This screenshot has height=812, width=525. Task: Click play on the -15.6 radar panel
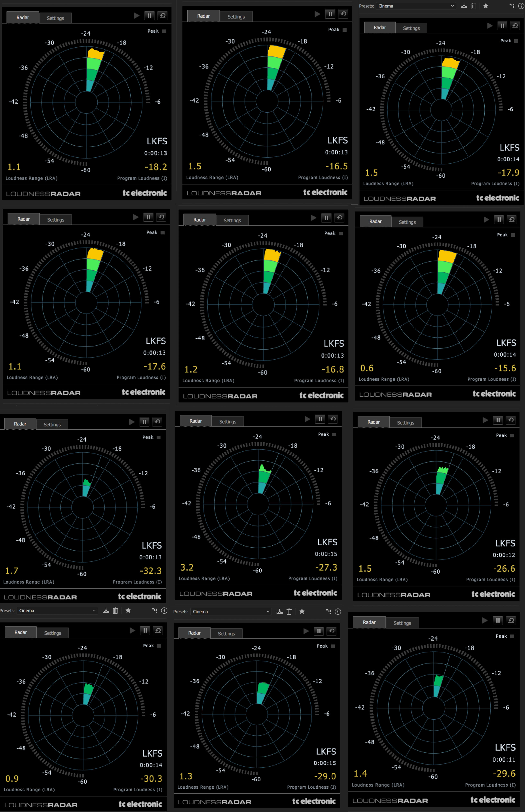coord(486,220)
